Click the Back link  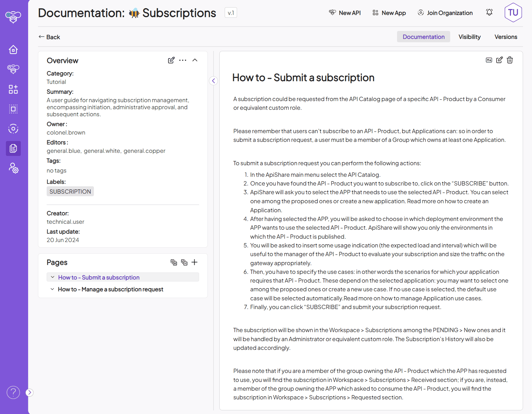coord(49,37)
